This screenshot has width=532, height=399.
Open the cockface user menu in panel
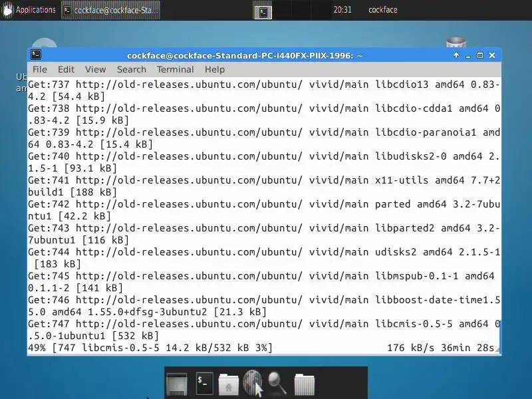383,10
